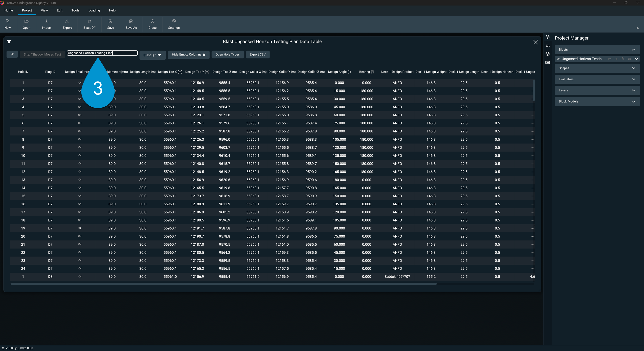The width and height of the screenshot is (644, 351).
Task: Click the Hole ID column header
Action: pyautogui.click(x=23, y=72)
